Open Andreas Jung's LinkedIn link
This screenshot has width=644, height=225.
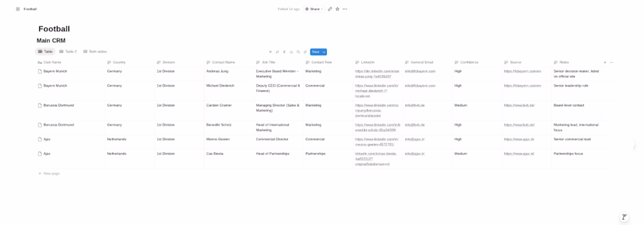click(376, 74)
